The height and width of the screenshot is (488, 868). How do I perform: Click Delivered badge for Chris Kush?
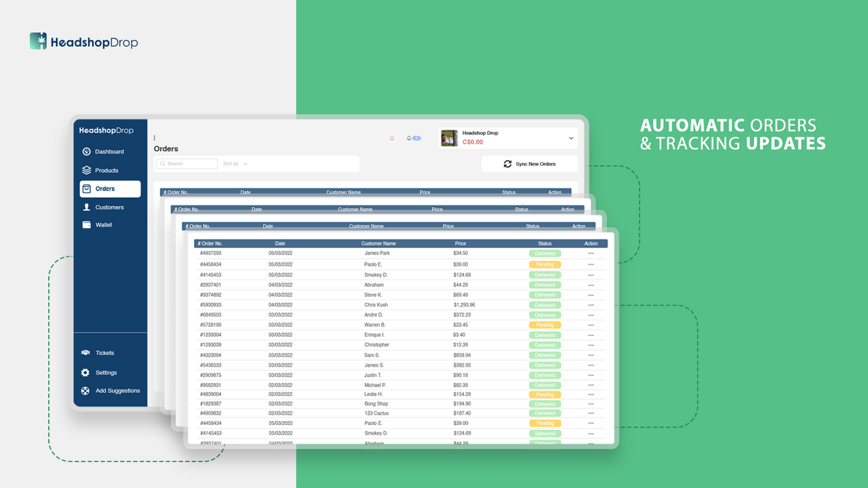[x=545, y=305]
